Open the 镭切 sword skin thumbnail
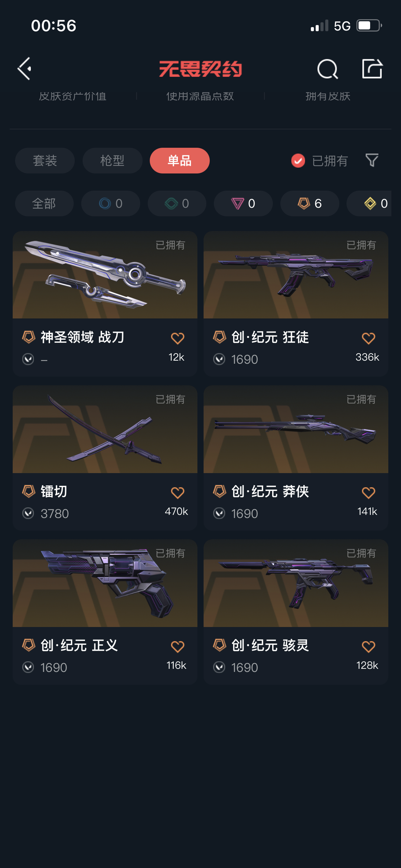This screenshot has height=868, width=401. 105,429
